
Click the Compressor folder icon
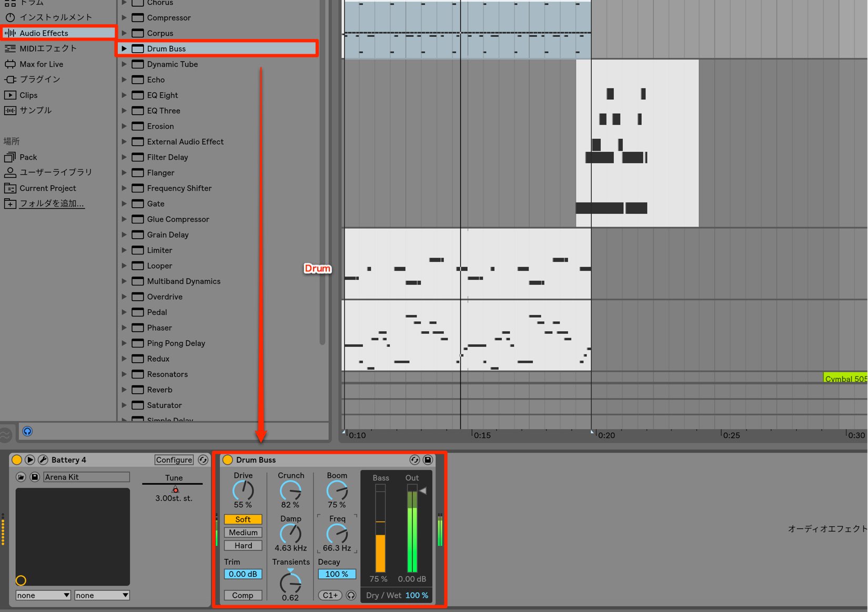pos(138,18)
